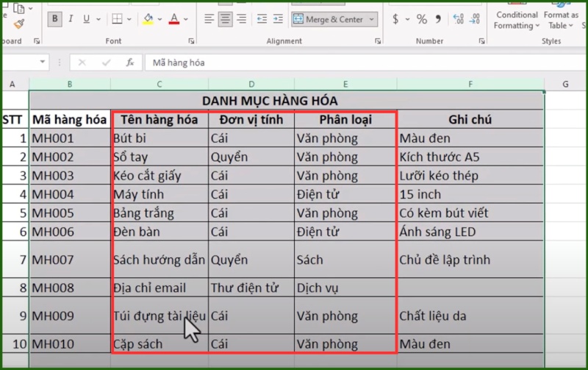Image resolution: width=588 pixels, height=370 pixels.
Task: Select column E header
Action: 345,85
